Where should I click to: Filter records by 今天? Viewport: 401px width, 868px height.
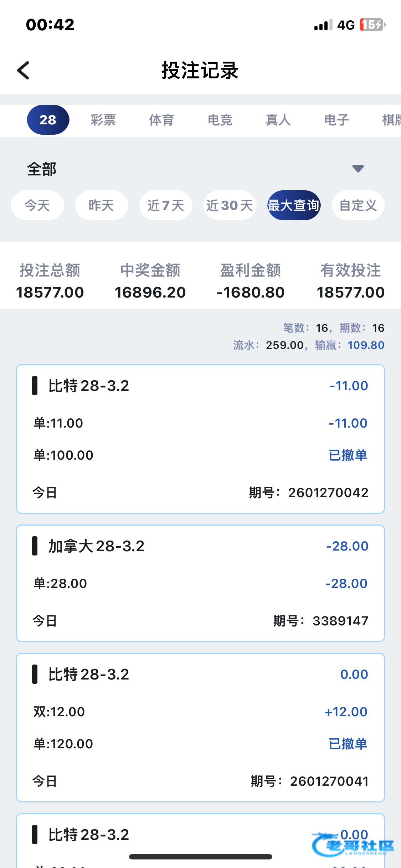pos(37,205)
